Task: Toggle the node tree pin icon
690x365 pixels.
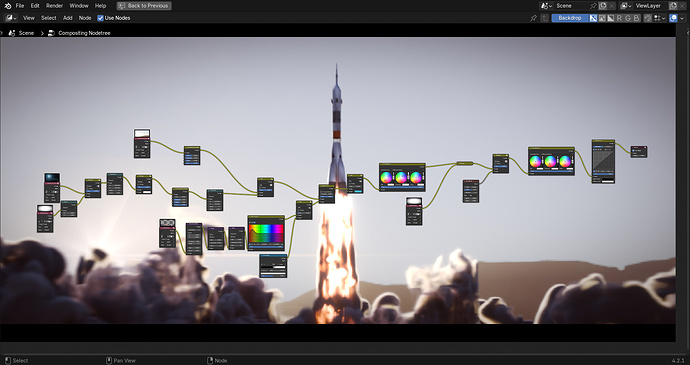Action: pyautogui.click(x=533, y=18)
